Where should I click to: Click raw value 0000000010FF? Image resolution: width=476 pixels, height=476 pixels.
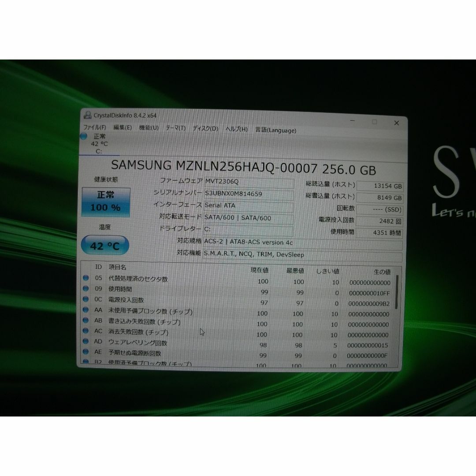369,294
